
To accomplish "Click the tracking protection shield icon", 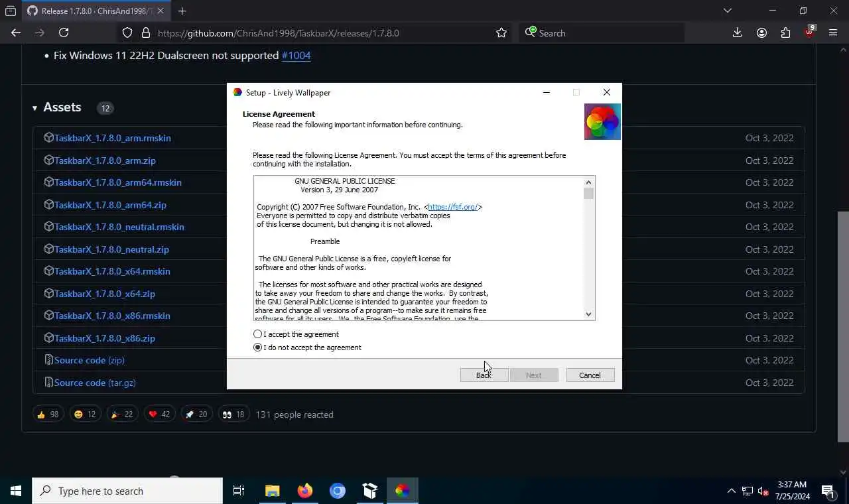I will tap(127, 32).
